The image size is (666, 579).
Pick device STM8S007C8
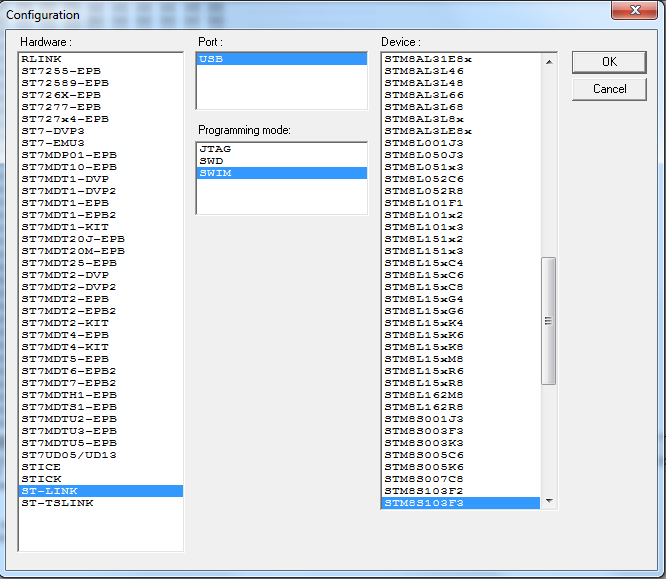point(461,479)
